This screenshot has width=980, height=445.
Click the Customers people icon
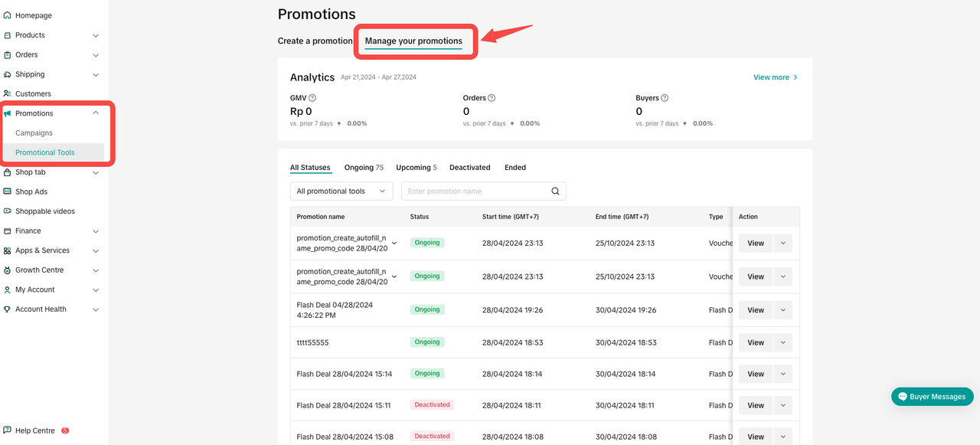click(x=8, y=93)
